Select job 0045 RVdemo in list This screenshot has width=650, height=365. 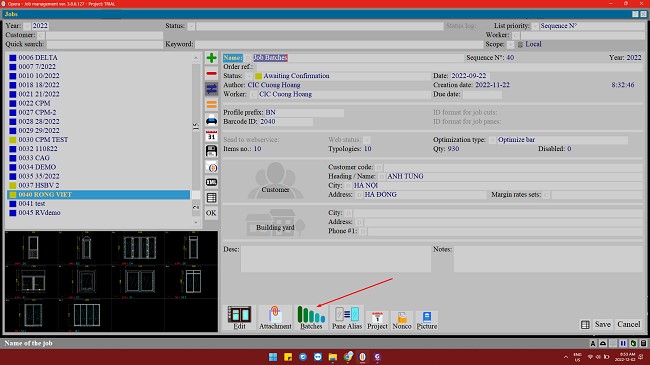pyautogui.click(x=99, y=213)
